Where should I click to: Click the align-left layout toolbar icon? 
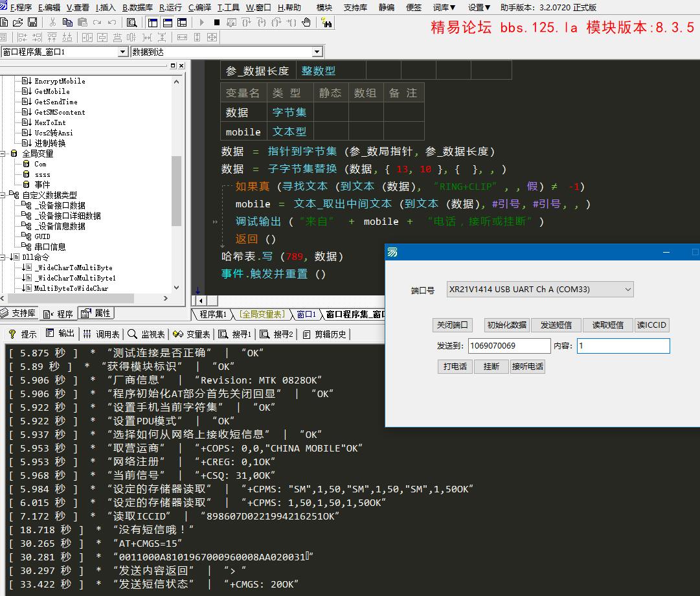(x=22, y=38)
